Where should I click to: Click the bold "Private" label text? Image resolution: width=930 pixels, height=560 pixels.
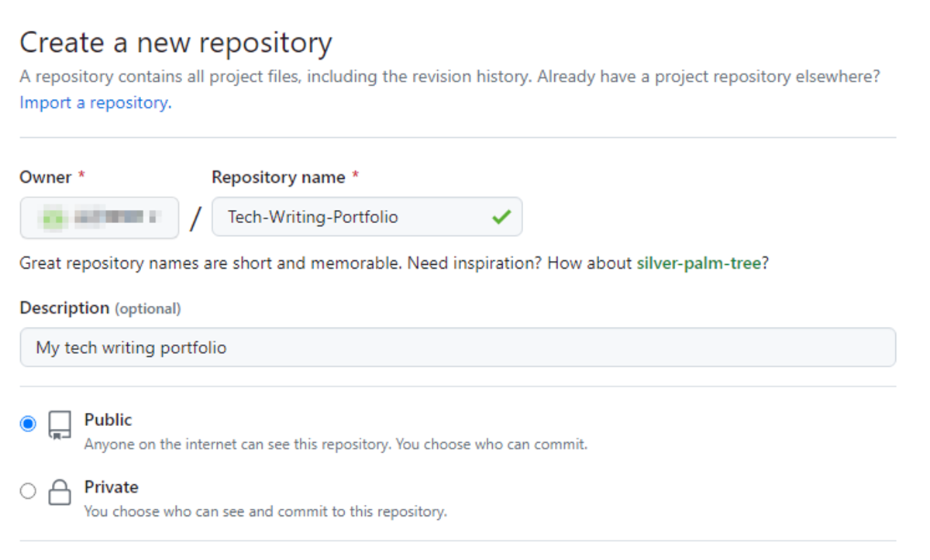point(112,487)
